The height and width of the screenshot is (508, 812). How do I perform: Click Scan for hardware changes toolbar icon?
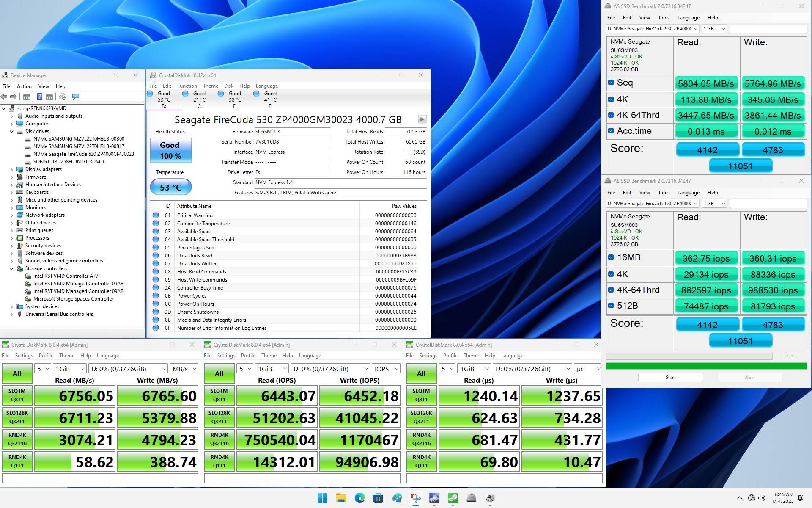point(76,97)
